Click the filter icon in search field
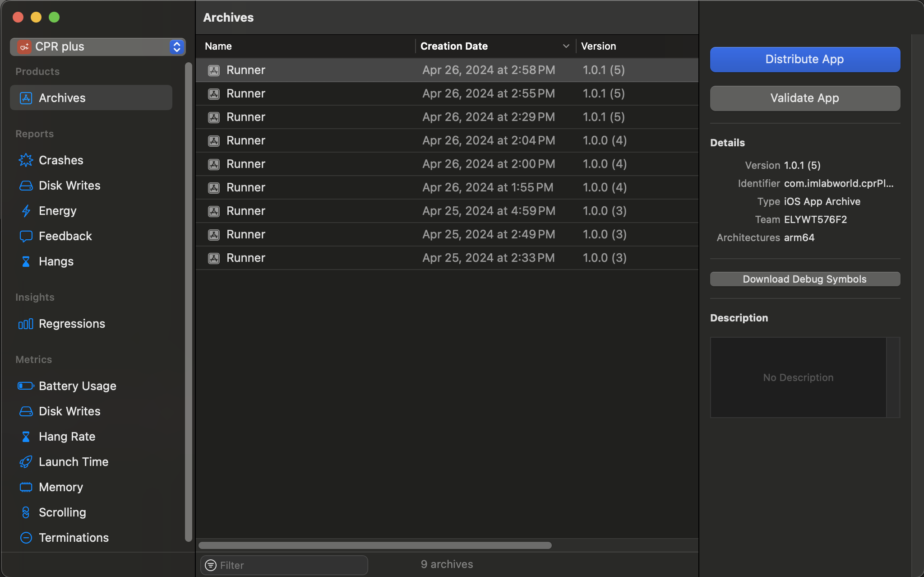Screen dimensions: 924x577 [x=211, y=565]
